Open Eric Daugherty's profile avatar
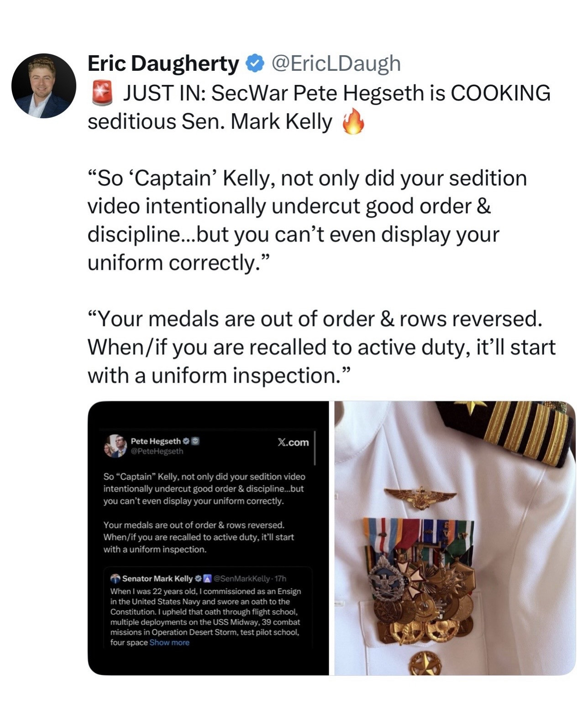The image size is (588, 721). tap(44, 86)
